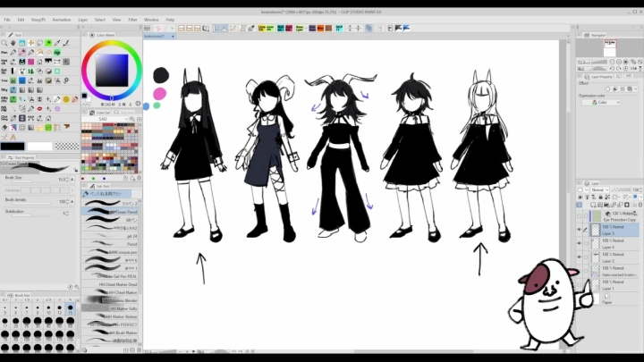Click the grid view icon left of Undo
Image resolution: width=644 pixels, height=362 pixels.
(x=147, y=29)
